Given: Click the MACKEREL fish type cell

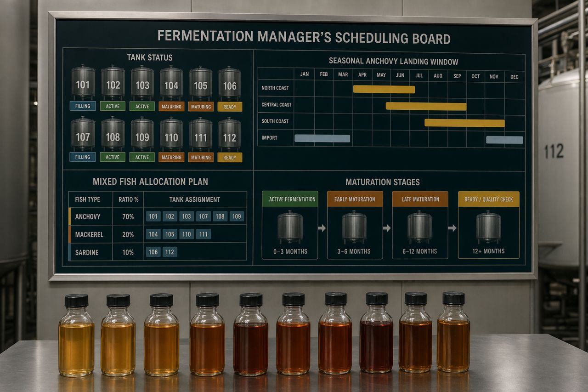Looking at the screenshot, I should point(90,234).
